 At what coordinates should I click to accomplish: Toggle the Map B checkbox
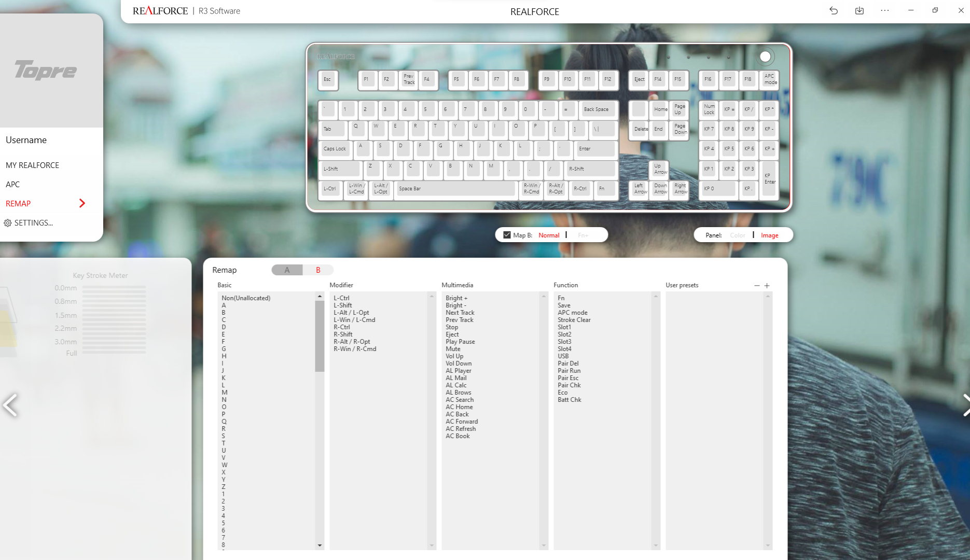tap(507, 235)
